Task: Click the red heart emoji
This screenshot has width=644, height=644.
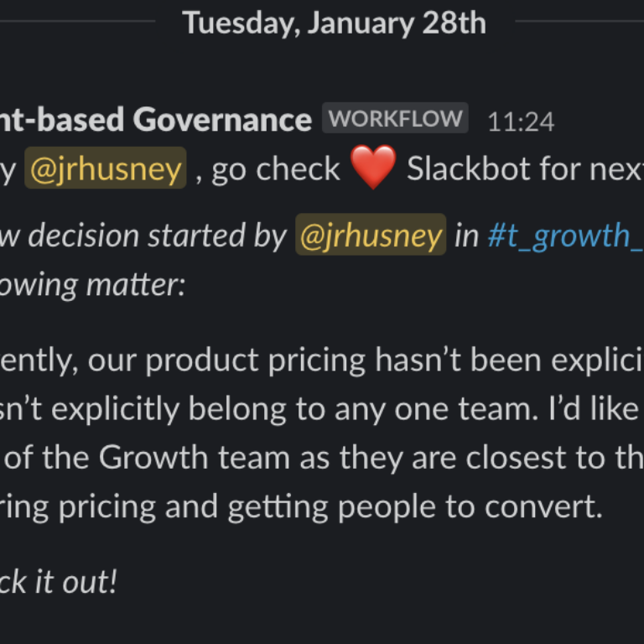Action: [373, 169]
